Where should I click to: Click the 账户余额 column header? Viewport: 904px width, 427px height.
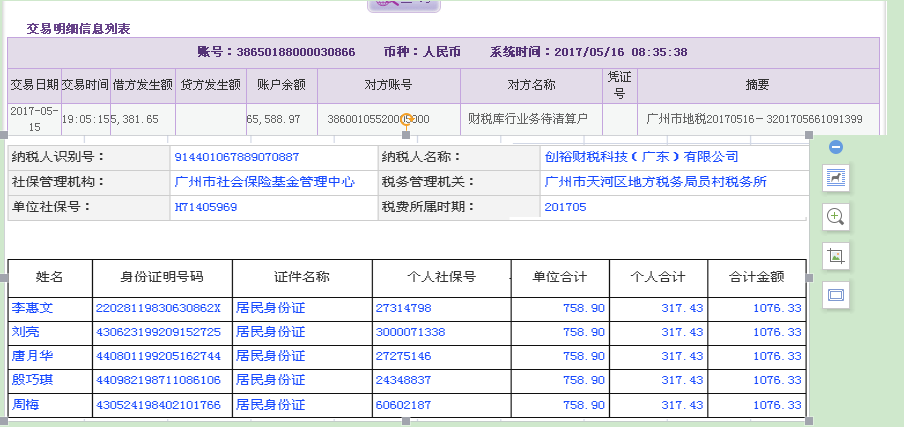[x=281, y=85]
